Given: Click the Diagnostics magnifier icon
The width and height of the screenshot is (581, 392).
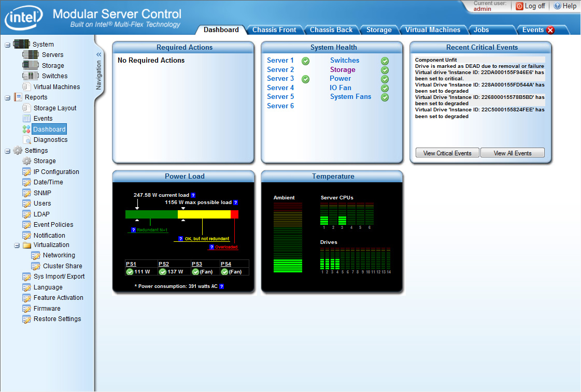Looking at the screenshot, I should (x=26, y=140).
